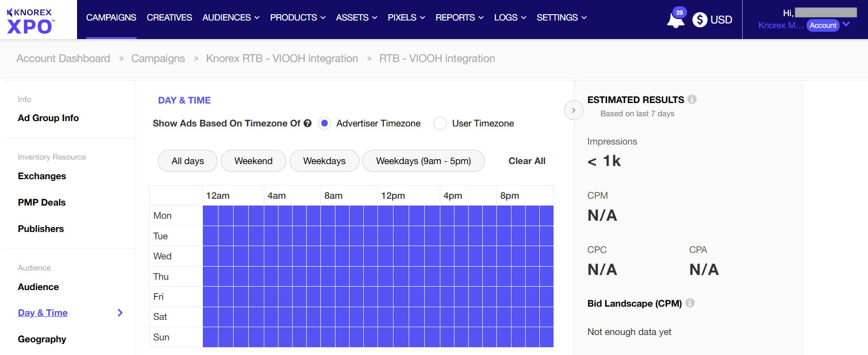This screenshot has width=868, height=355.
Task: Open Knorex RTB - VIOOH integration breadcrumb
Action: click(282, 58)
